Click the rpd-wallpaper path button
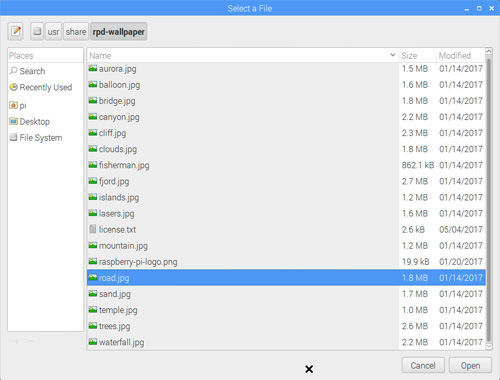 [119, 32]
